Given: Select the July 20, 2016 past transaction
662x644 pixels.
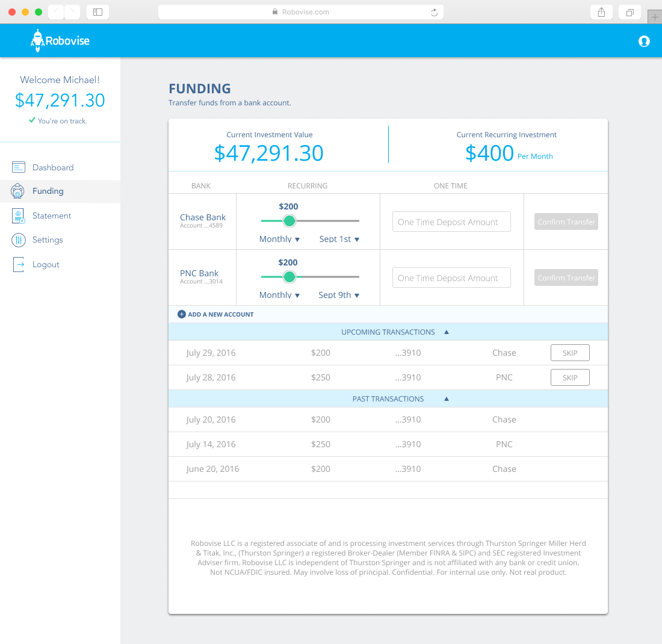Looking at the screenshot, I should (388, 420).
